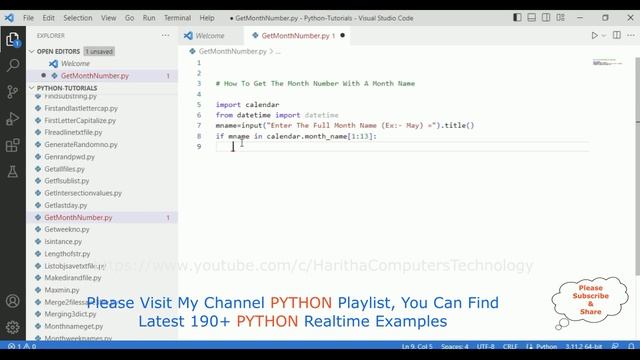The height and width of the screenshot is (360, 640).
Task: Open Firstandlastlettercap.py file
Action: point(81,108)
